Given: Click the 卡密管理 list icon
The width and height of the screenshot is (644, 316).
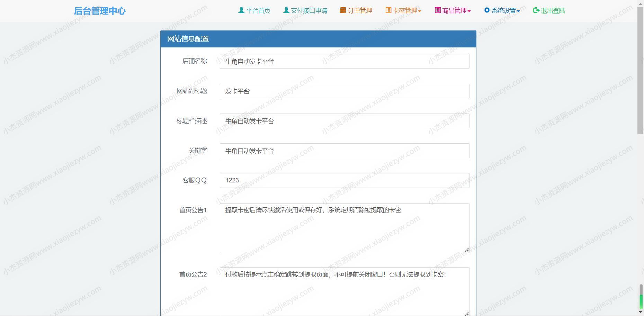Looking at the screenshot, I should click(x=388, y=10).
